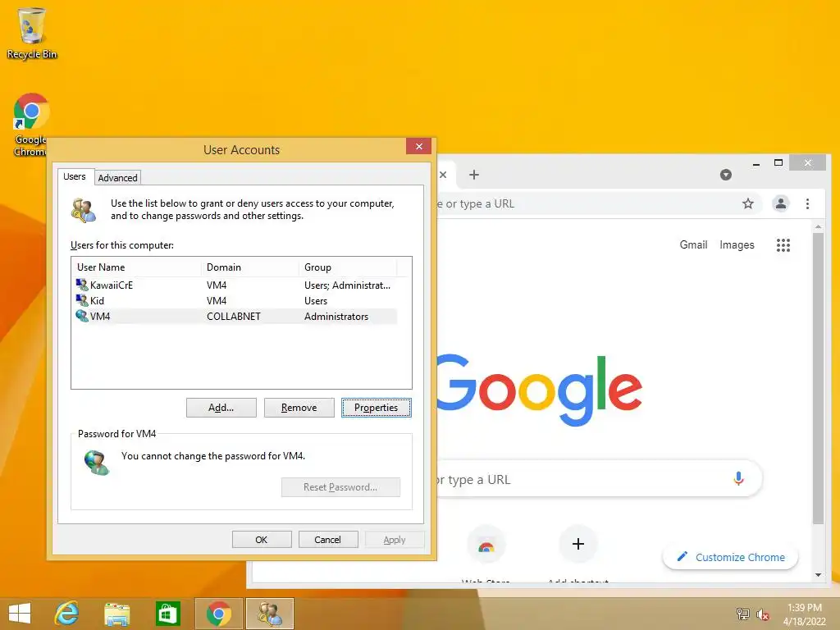
Task: Close the User Accounts dialog
Action: 419,146
